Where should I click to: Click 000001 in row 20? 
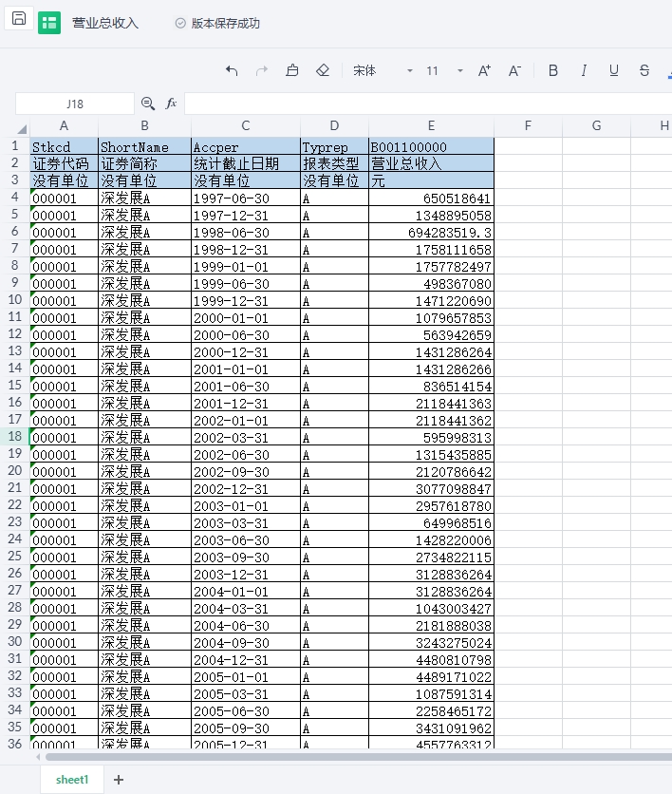(64, 471)
